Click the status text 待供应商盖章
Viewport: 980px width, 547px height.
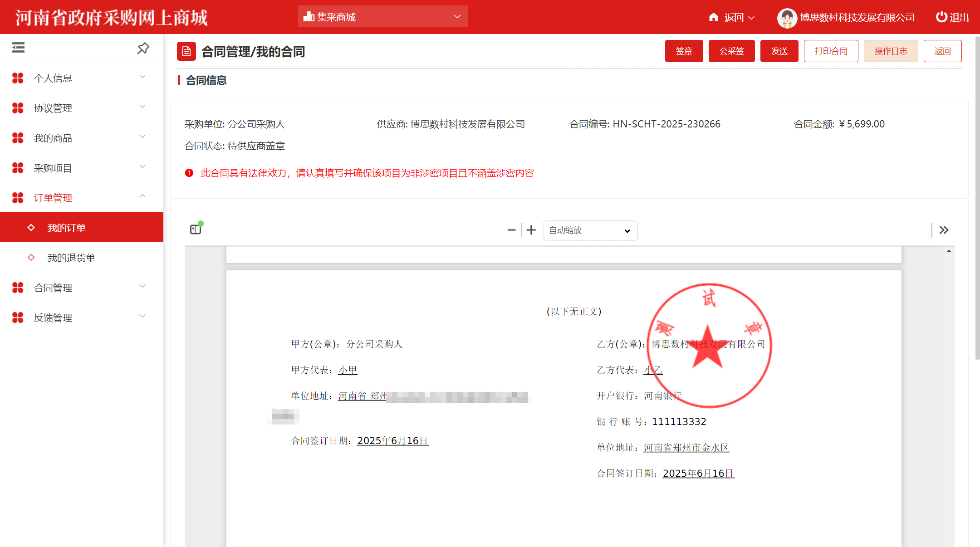(x=256, y=146)
